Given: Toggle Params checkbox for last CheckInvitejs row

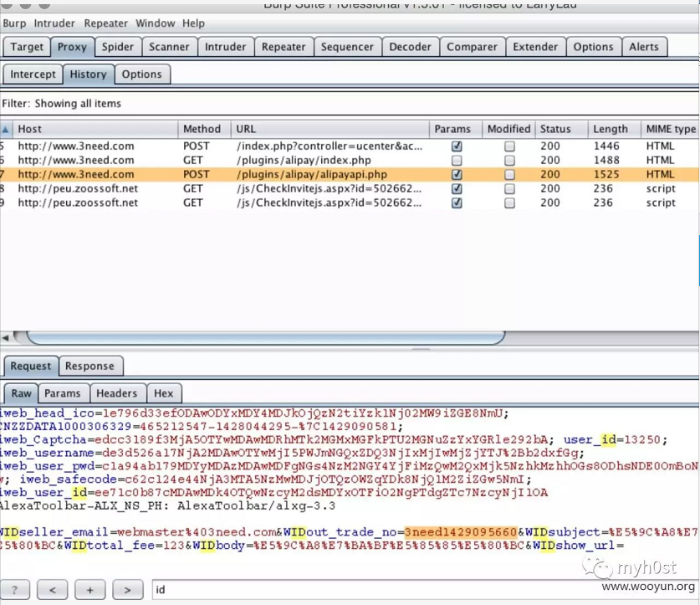Looking at the screenshot, I should [x=457, y=203].
